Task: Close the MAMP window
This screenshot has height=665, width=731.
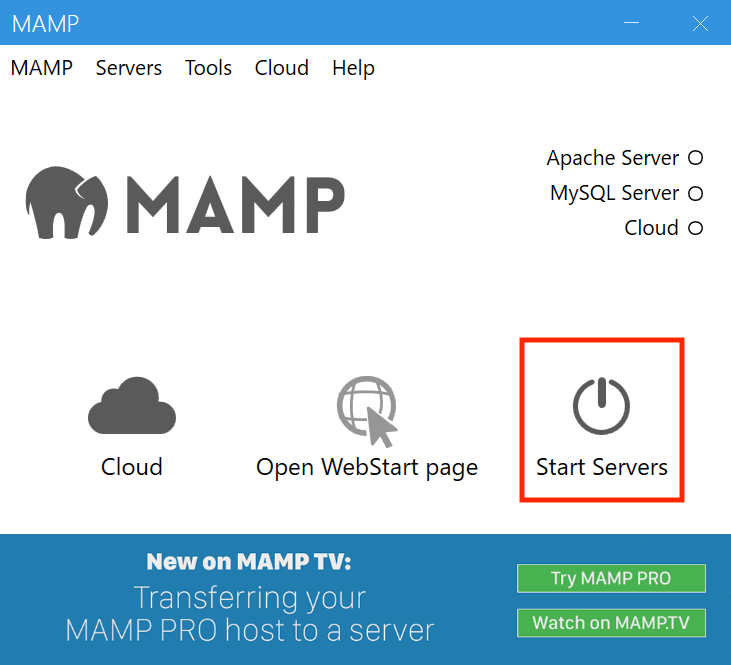Action: [700, 23]
